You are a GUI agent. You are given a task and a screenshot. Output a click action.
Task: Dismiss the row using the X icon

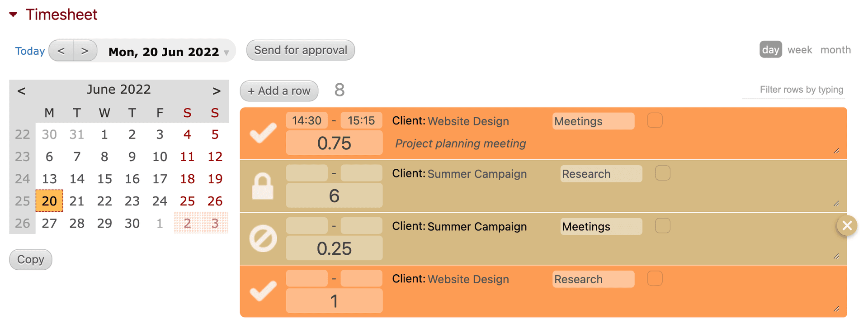click(x=847, y=225)
